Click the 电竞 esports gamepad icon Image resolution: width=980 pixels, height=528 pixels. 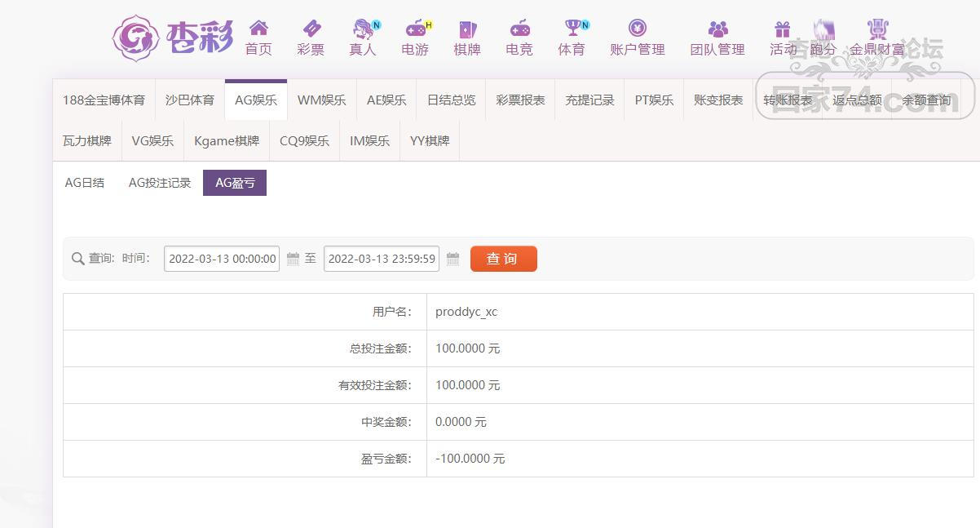click(519, 29)
